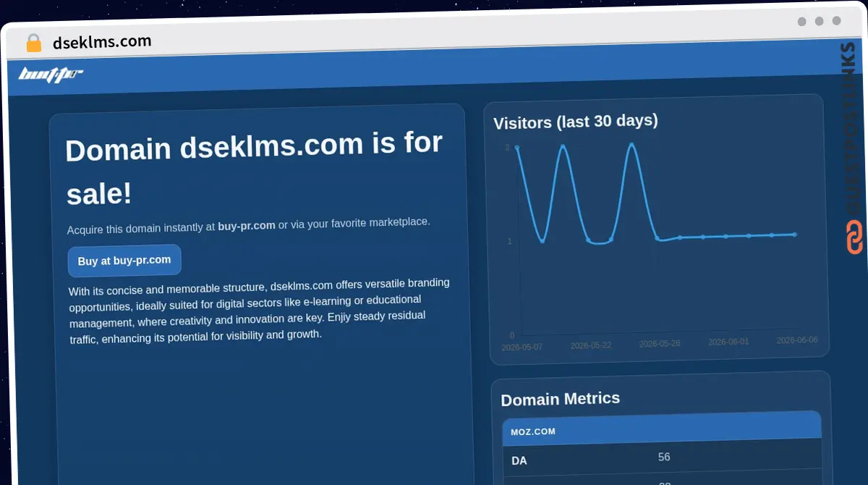
Task: Click the 2026-05-22 axis date label
Action: 590,346
